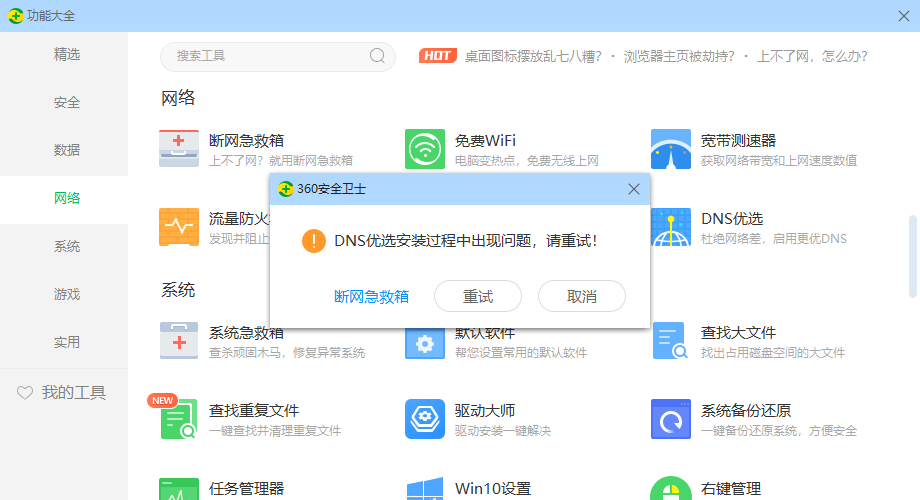The width and height of the screenshot is (920, 500).
Task: Focus the 搜索工具 search field
Action: point(278,56)
